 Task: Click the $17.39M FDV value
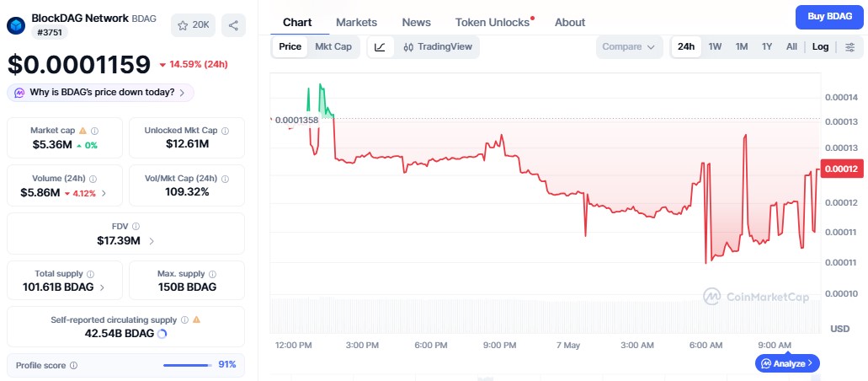point(119,241)
